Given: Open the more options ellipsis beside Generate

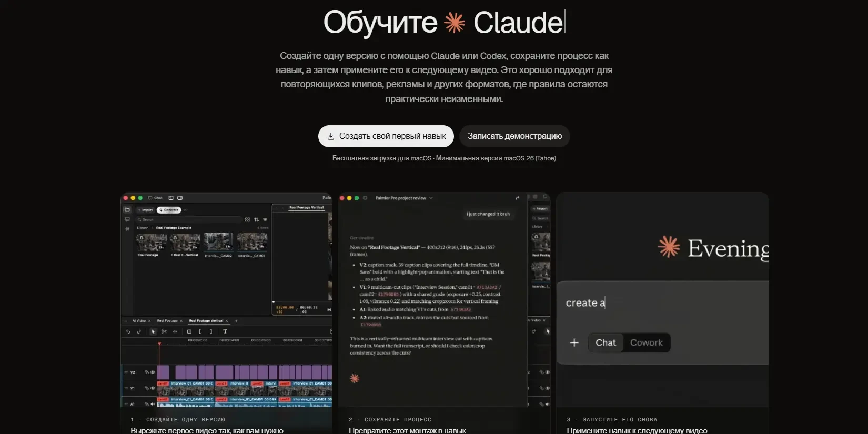Looking at the screenshot, I should (x=186, y=210).
